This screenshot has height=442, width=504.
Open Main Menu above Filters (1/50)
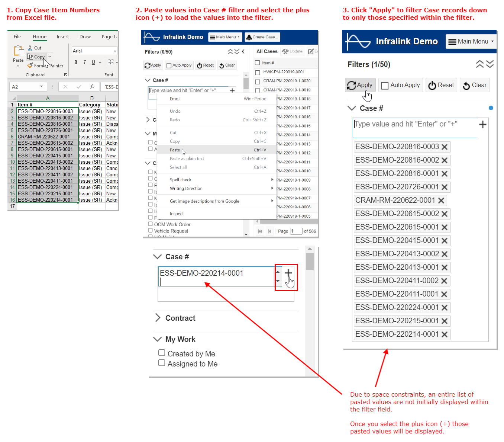coord(471,42)
